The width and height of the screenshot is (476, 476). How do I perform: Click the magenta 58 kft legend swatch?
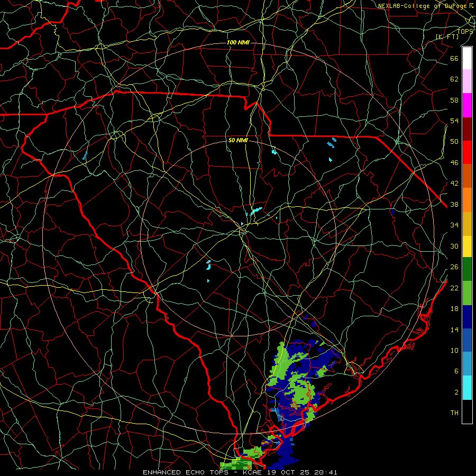[x=467, y=105]
